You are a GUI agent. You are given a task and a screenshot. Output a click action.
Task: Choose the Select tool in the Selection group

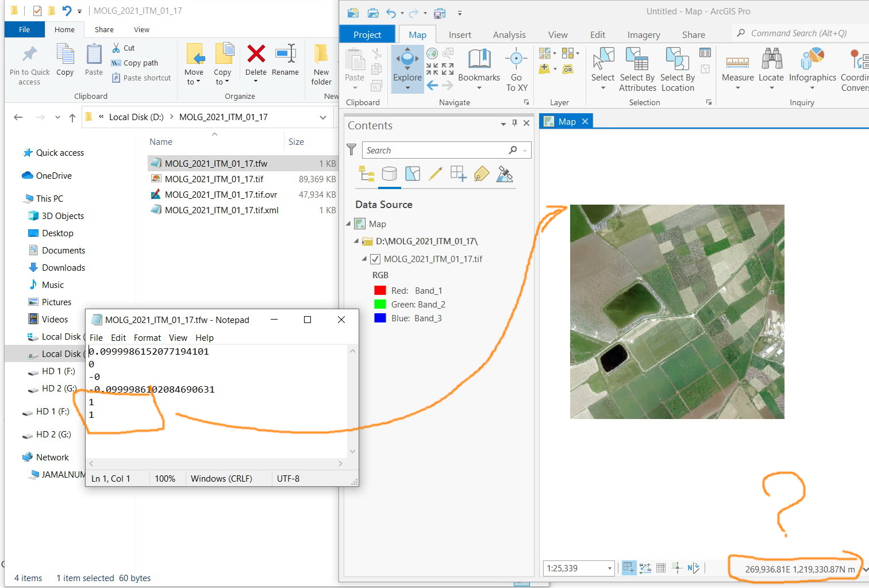tap(602, 69)
